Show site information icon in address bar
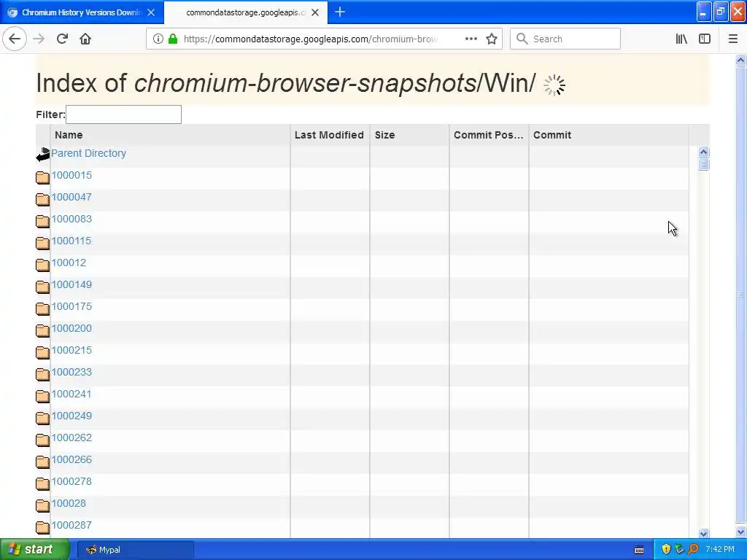This screenshot has width=747, height=560. tap(158, 39)
